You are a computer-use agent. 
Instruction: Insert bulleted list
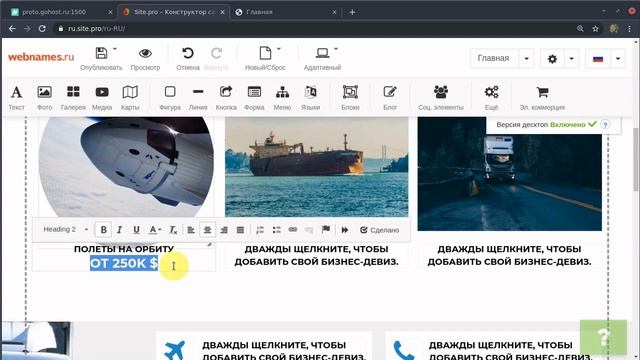pyautogui.click(x=277, y=230)
